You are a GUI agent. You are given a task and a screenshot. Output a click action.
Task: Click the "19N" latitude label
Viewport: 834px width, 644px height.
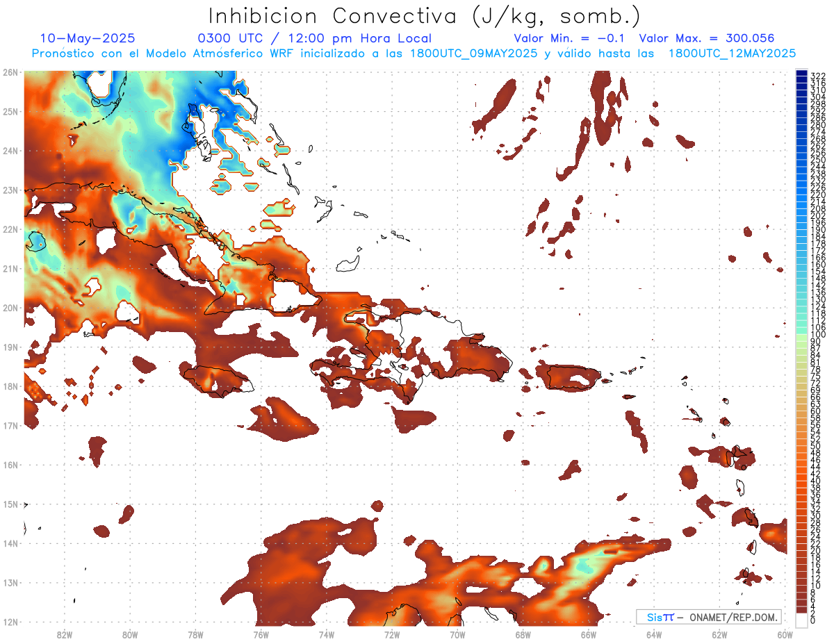(10, 347)
